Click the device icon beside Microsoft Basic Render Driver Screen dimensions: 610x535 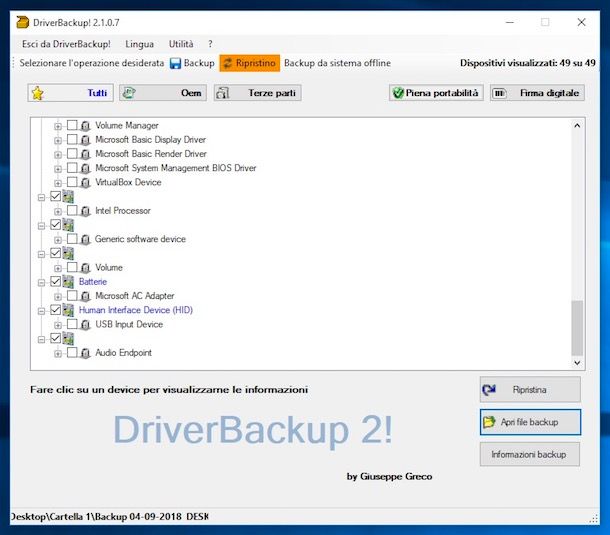[x=85, y=154]
